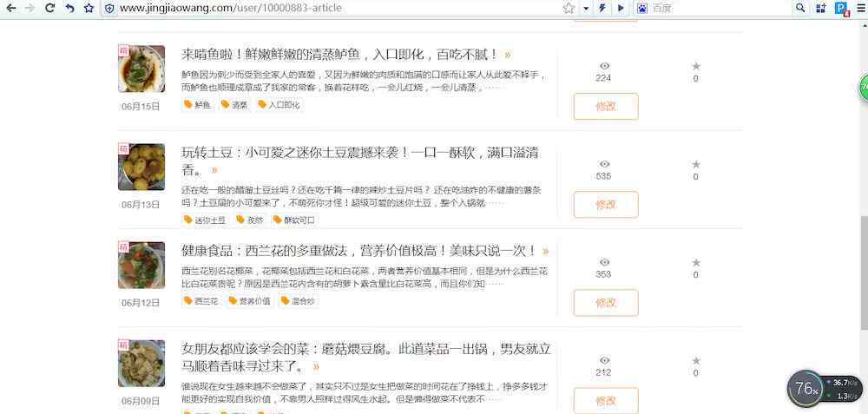The width and height of the screenshot is (868, 414).
Task: Click the URL address bar text
Action: click(230, 8)
